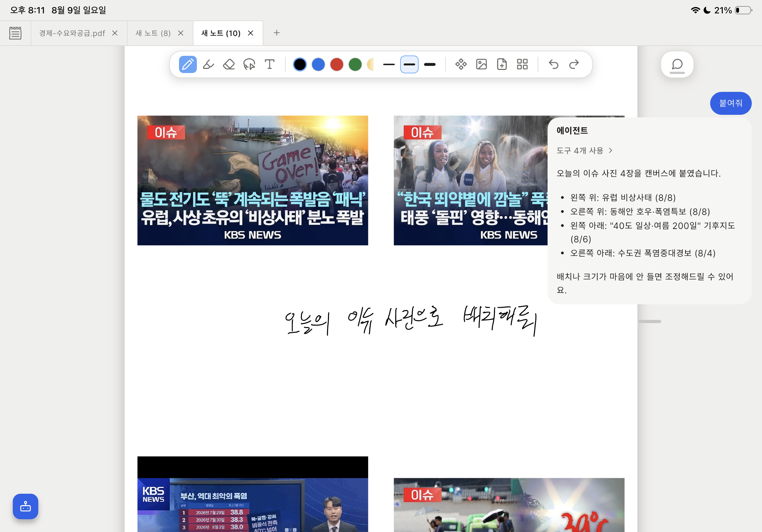Screen dimensions: 762x532
Task: Select the Text tool
Action: (270, 64)
